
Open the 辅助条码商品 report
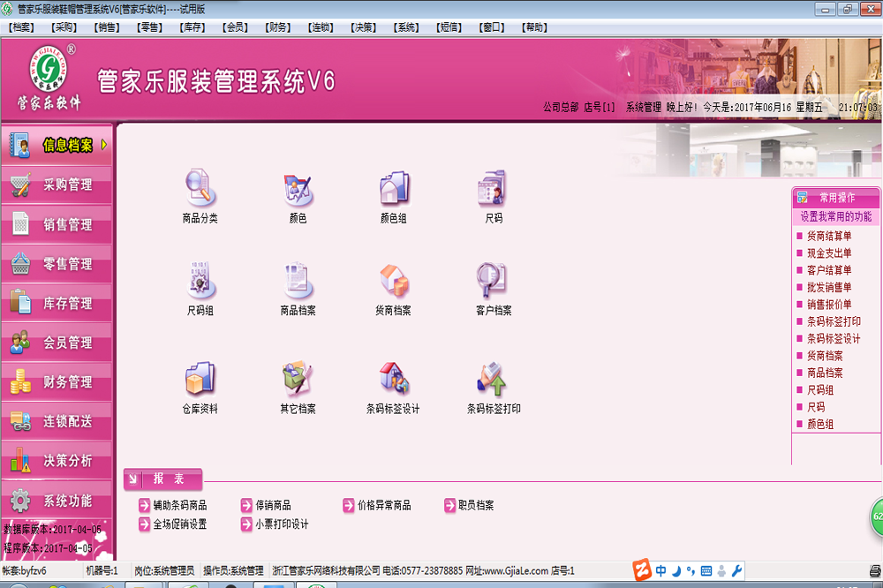click(x=173, y=505)
